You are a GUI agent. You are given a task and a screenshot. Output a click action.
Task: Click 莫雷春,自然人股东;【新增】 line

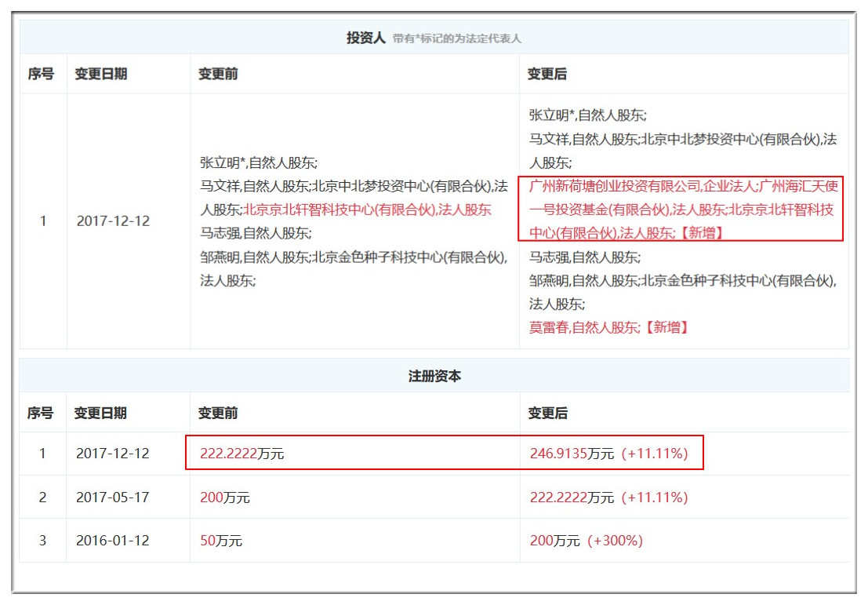608,327
